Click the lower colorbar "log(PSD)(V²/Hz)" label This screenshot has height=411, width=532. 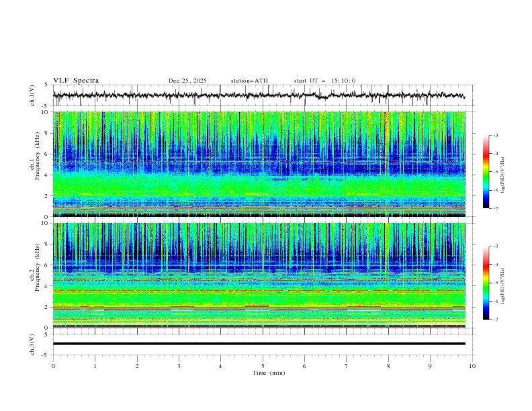pos(503,286)
